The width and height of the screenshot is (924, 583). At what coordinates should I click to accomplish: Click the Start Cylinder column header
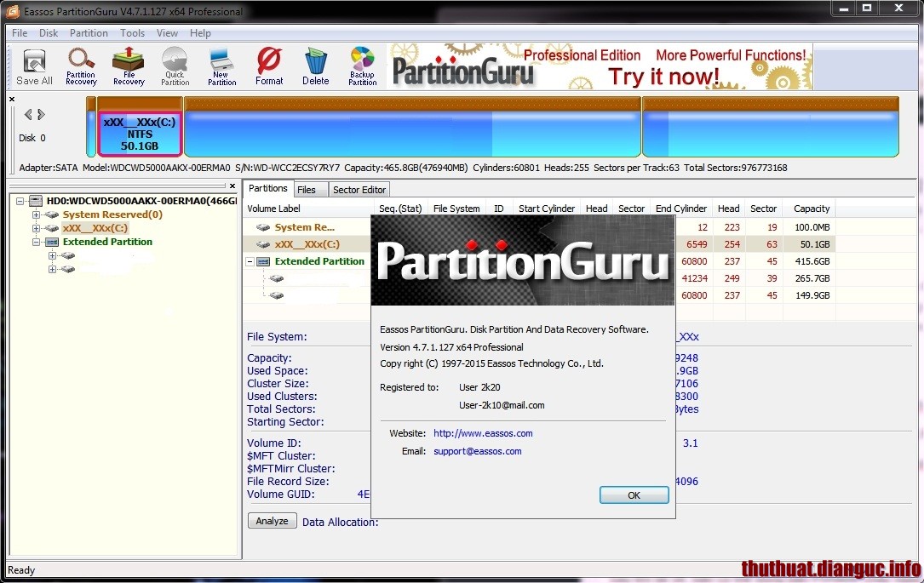point(546,209)
